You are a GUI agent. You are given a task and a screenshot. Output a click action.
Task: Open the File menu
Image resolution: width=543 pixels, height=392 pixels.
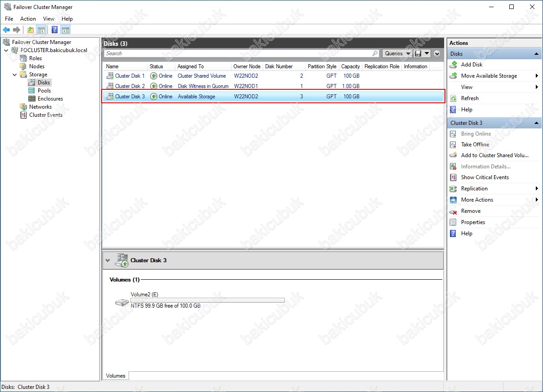pos(9,19)
